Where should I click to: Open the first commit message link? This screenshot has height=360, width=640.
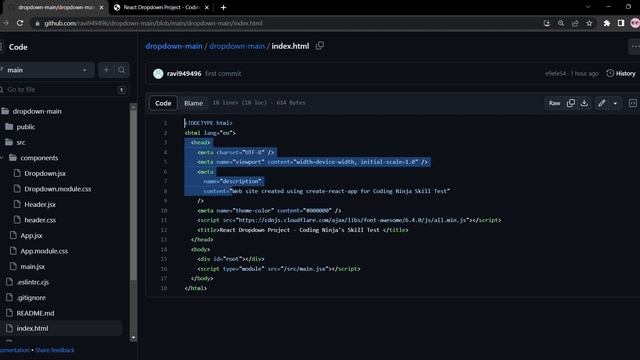(x=223, y=73)
